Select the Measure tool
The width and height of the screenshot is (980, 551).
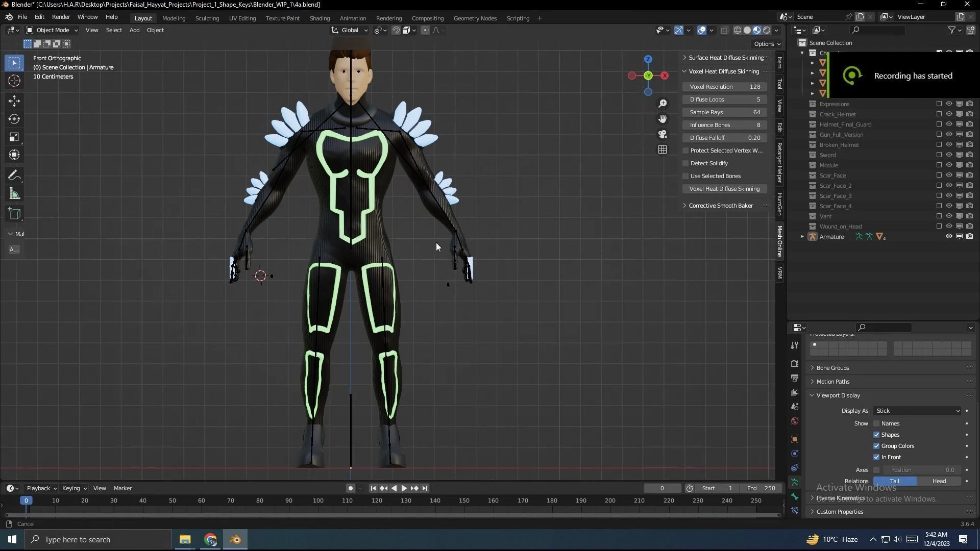14,194
